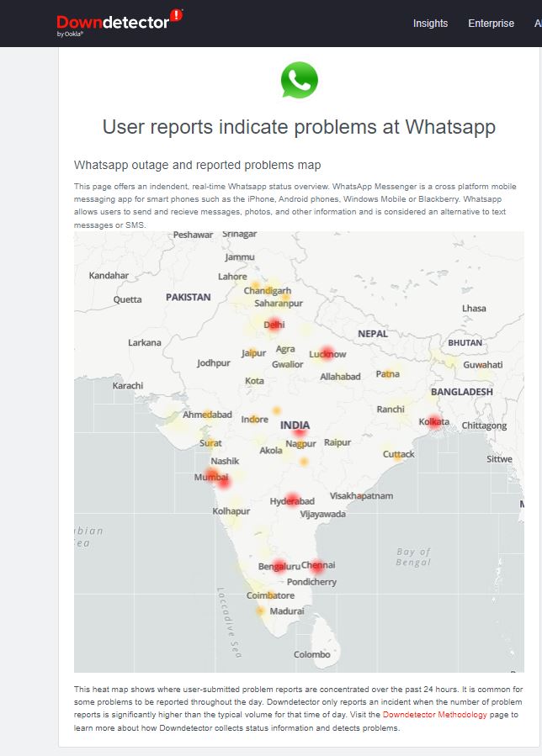Open the Insights menu item

pyautogui.click(x=430, y=24)
